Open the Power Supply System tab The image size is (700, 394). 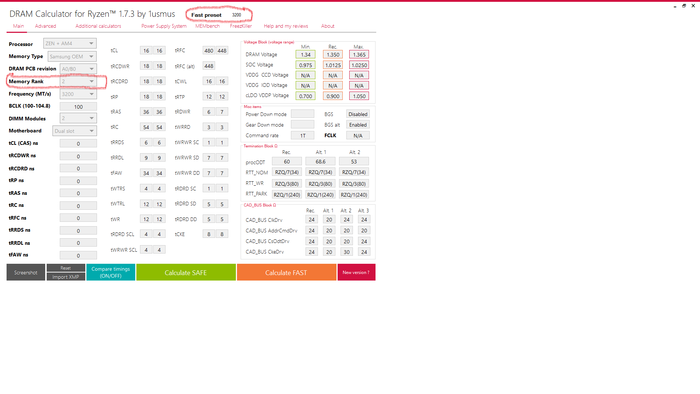pyautogui.click(x=164, y=26)
